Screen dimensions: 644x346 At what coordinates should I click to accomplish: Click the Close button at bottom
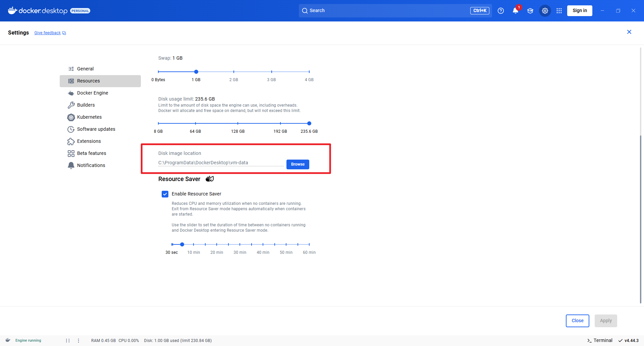[578, 321]
